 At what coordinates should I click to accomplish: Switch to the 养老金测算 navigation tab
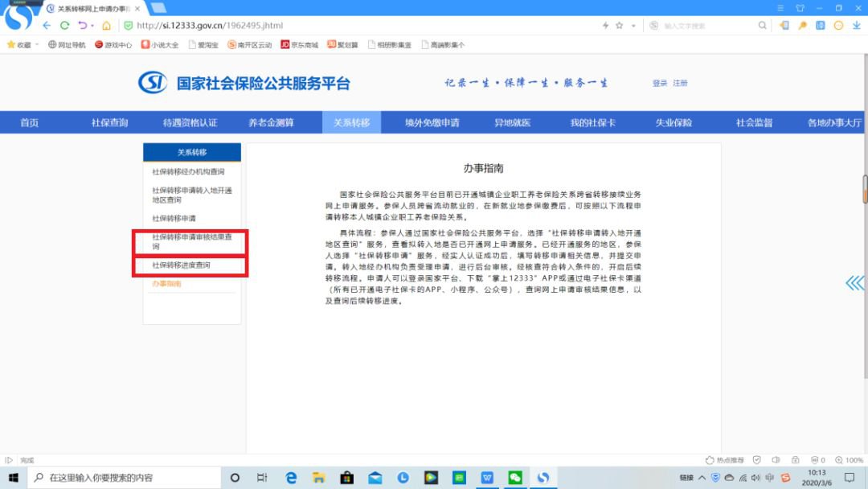pyautogui.click(x=271, y=123)
